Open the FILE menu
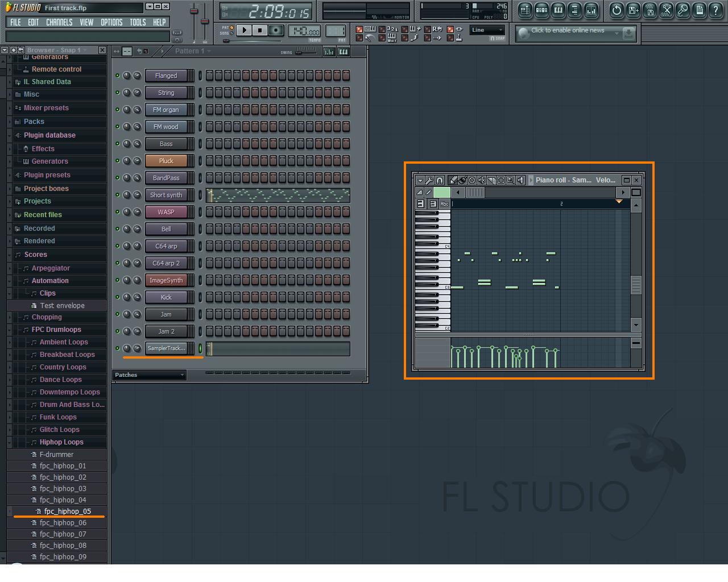This screenshot has height=582, width=728. click(x=15, y=22)
